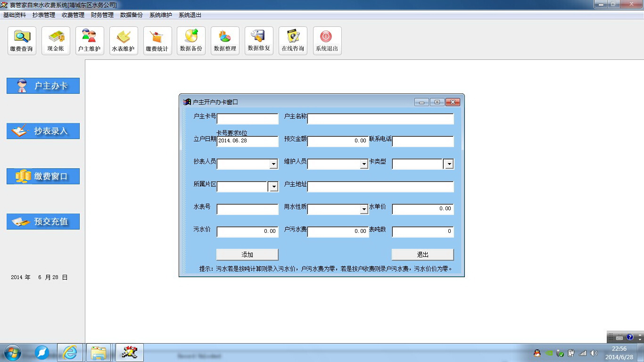Open the power plug tray icon
This screenshot has height=362, width=644.
[x=571, y=353]
